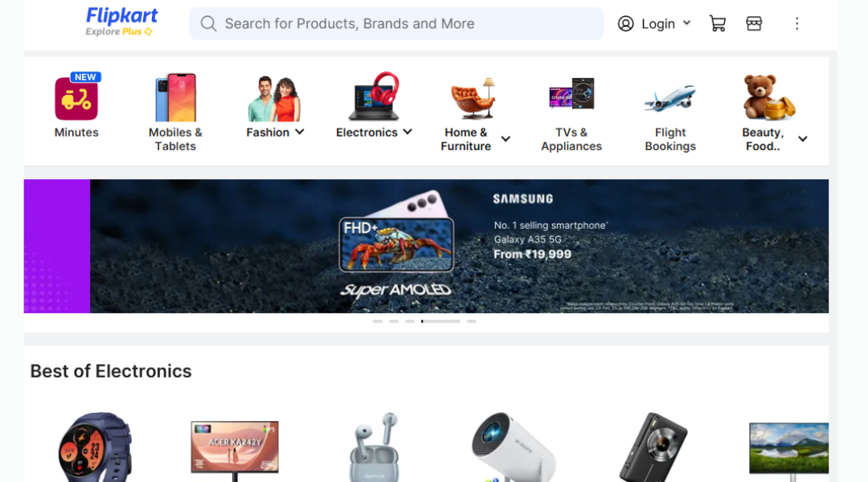This screenshot has width=868, height=482.
Task: Jump to the first banner carousel indicator
Action: [378, 321]
